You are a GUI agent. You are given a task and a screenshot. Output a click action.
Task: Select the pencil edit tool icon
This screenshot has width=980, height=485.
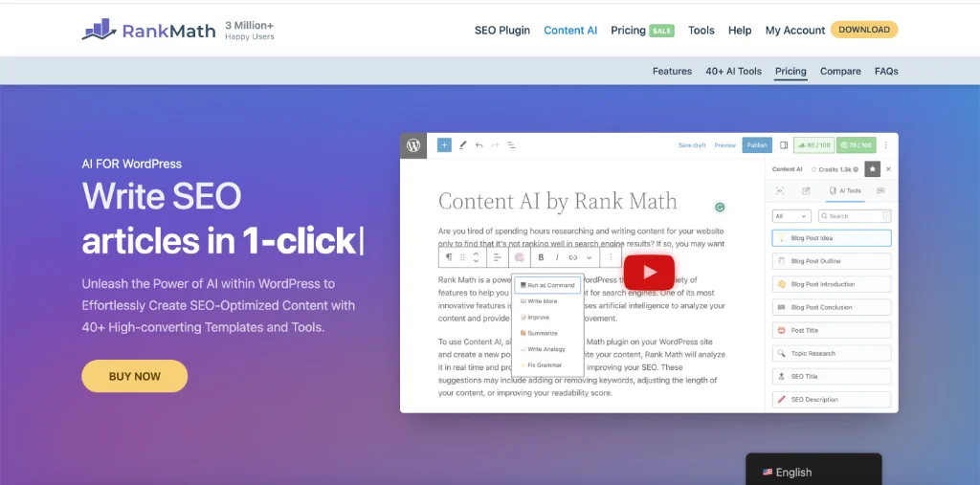[x=462, y=145]
